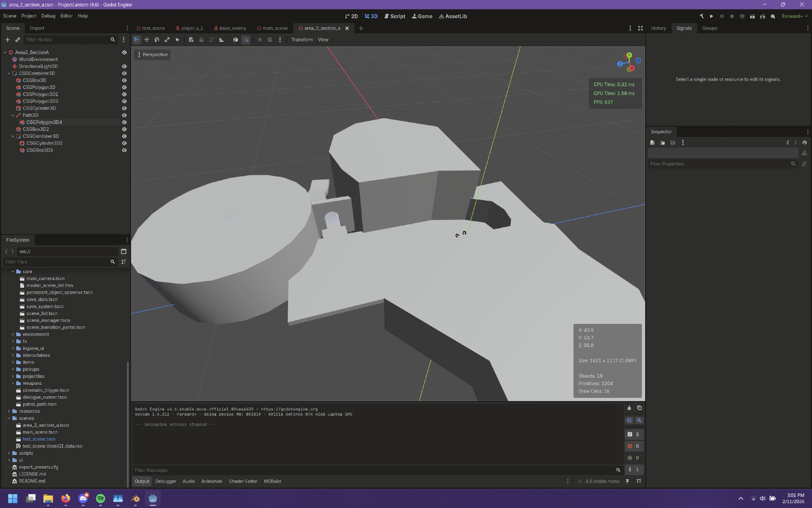Switch to Script workspace
Screen dimensions: 812x508
[394, 16]
